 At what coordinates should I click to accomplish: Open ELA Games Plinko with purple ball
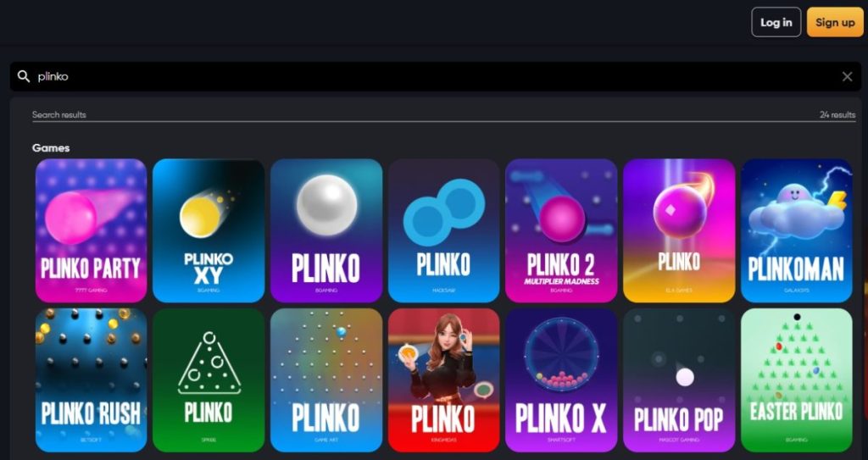point(679,230)
